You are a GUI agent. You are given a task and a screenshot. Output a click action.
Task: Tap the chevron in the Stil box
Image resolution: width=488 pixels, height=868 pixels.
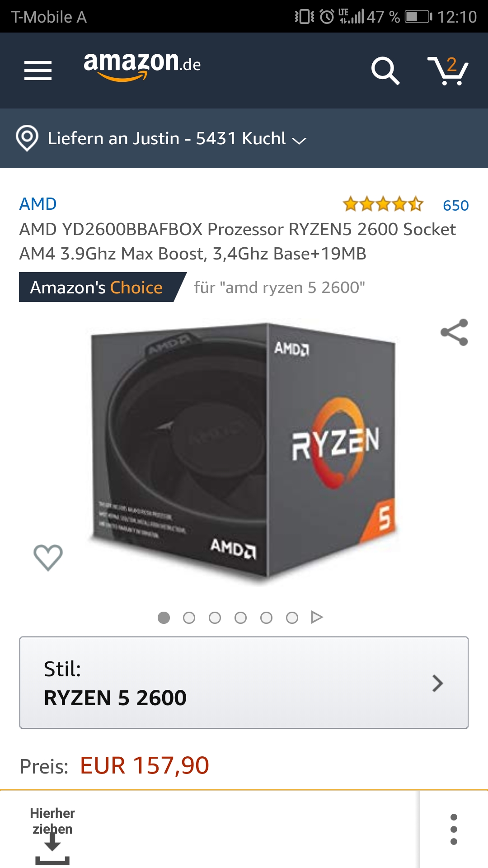[x=437, y=683]
